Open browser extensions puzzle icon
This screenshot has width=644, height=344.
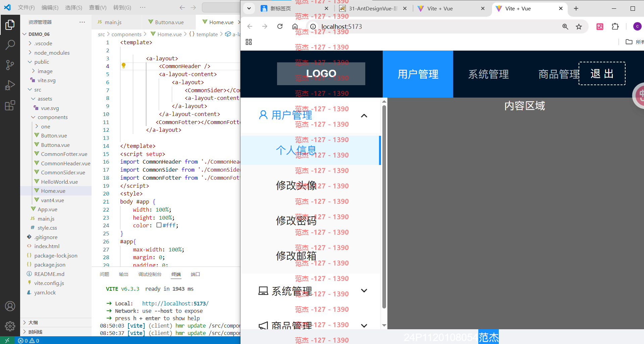(x=615, y=26)
